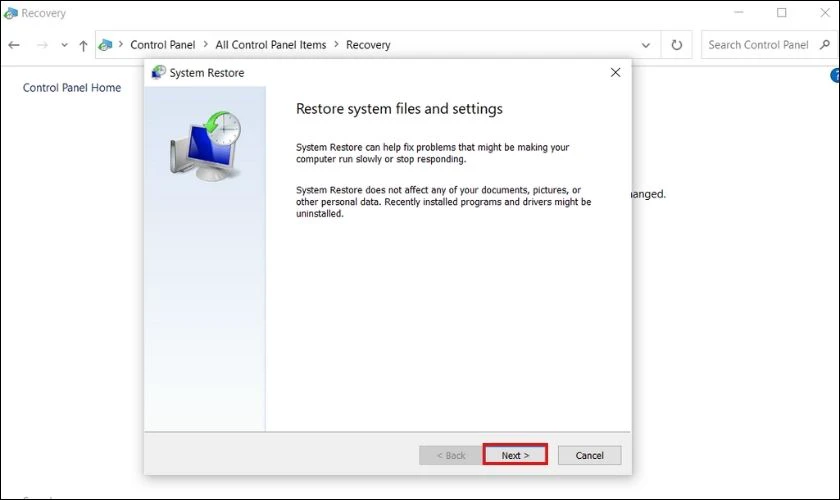Viewport: 840px width, 500px height.
Task: Go back with the Explorer back arrow
Action: [14, 45]
